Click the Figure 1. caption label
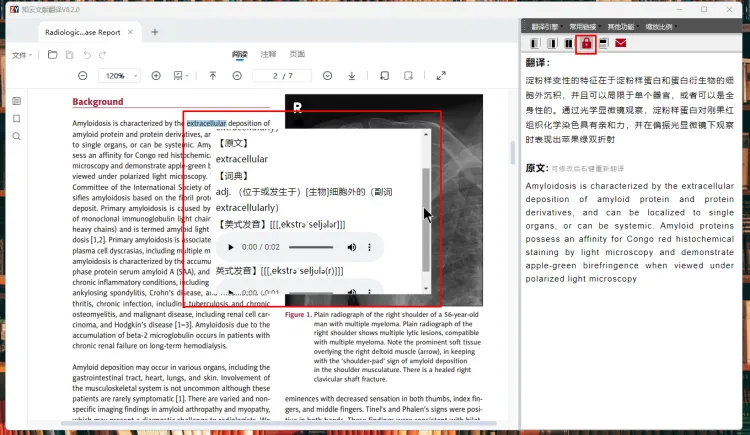The height and width of the screenshot is (435, 750). [x=298, y=314]
